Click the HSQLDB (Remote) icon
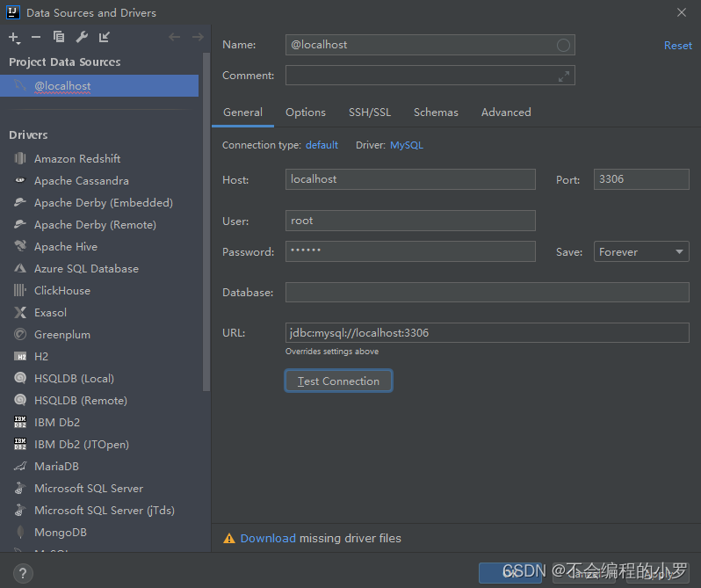The height and width of the screenshot is (588, 701). click(19, 400)
